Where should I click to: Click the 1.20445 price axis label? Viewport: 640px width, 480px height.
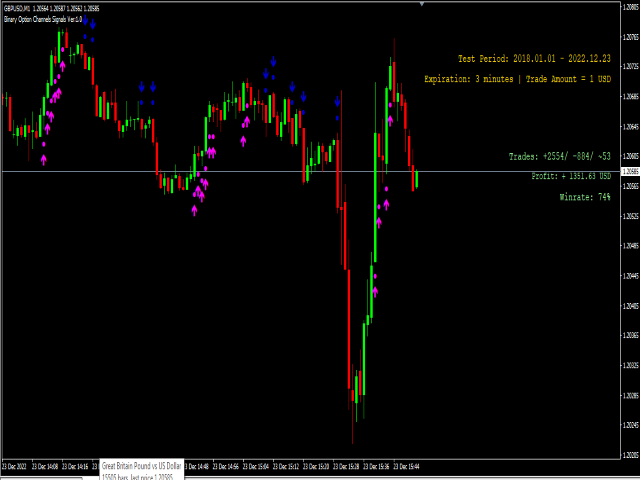coord(631,276)
